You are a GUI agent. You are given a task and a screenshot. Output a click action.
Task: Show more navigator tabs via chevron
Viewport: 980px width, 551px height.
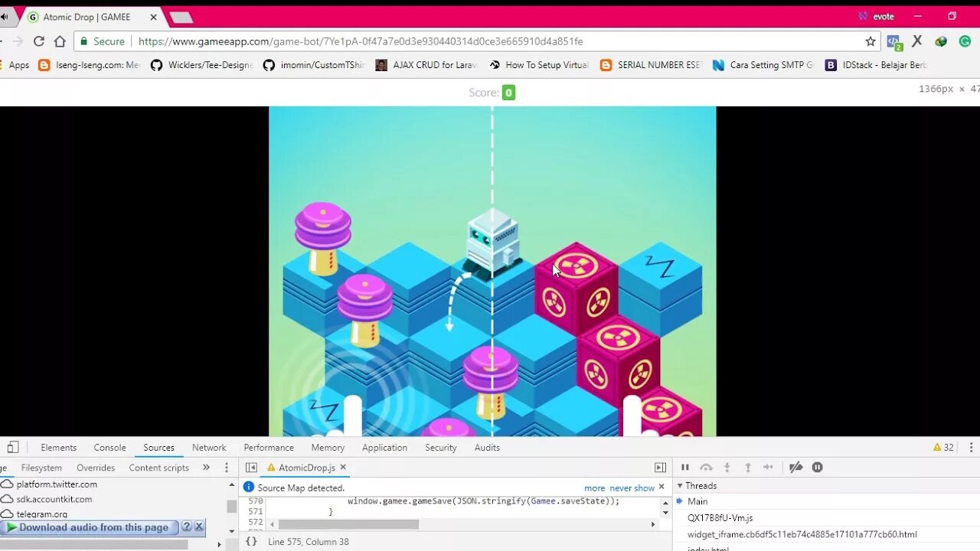coord(206,468)
